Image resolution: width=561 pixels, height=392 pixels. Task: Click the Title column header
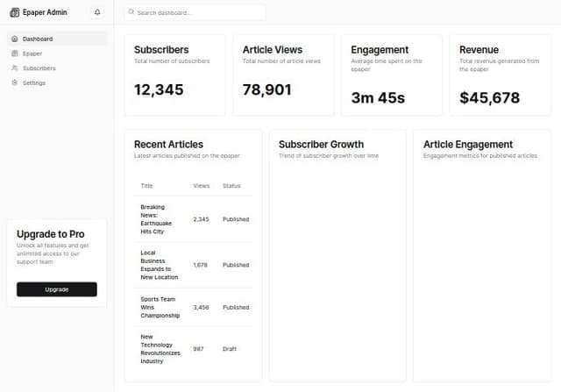click(146, 186)
